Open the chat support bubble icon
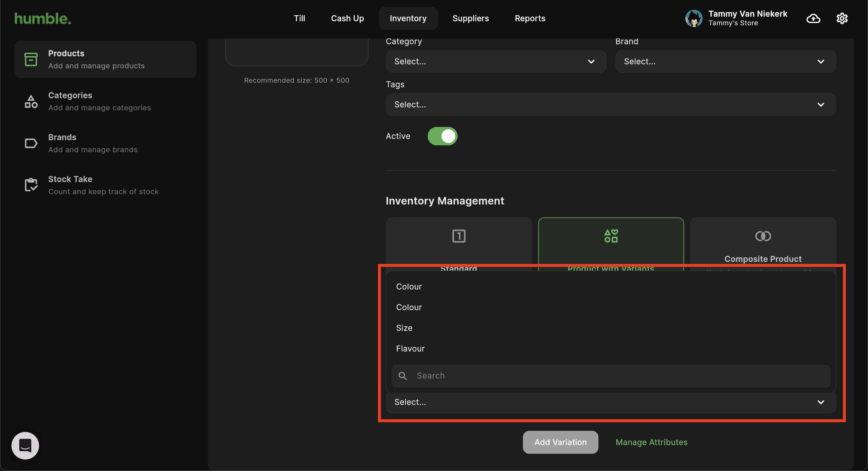This screenshot has width=868, height=471. click(x=25, y=445)
